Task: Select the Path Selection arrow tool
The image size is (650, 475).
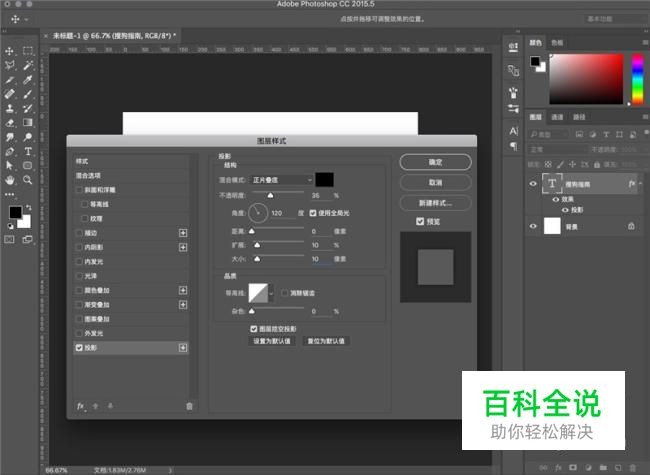Action: coord(9,165)
